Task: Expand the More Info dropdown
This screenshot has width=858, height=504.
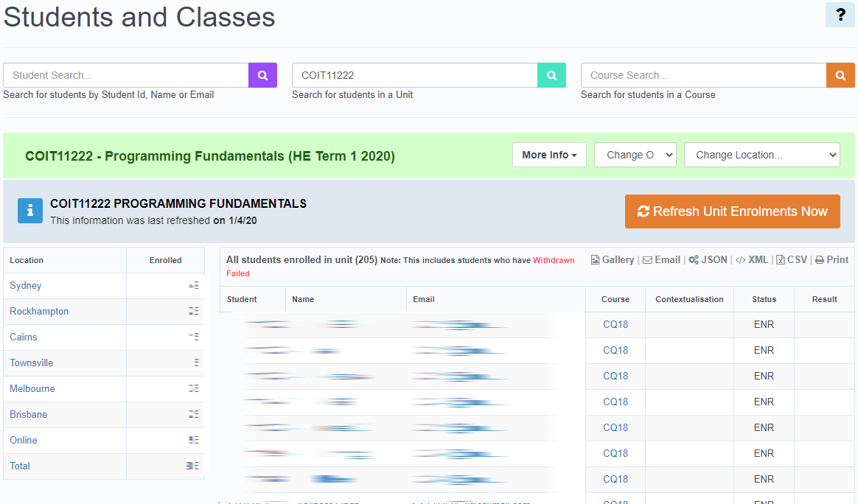Action: point(549,155)
